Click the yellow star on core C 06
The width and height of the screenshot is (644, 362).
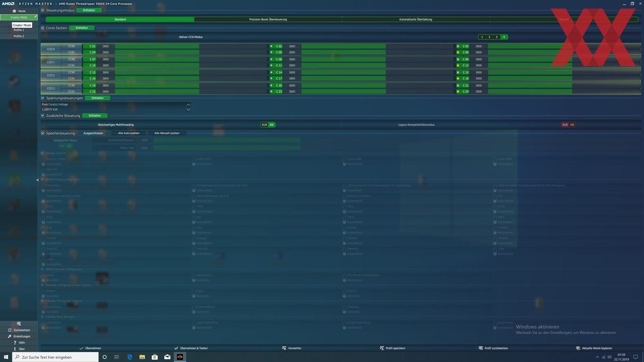click(x=458, y=53)
